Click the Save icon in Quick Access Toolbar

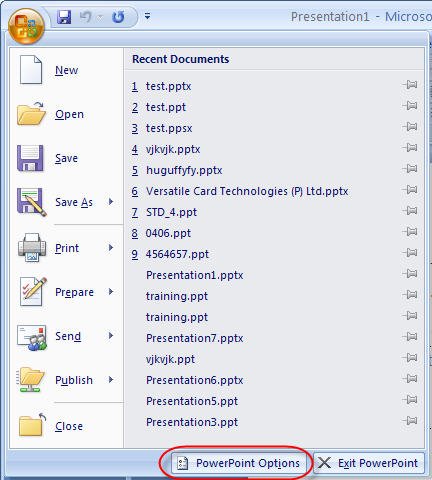click(64, 17)
